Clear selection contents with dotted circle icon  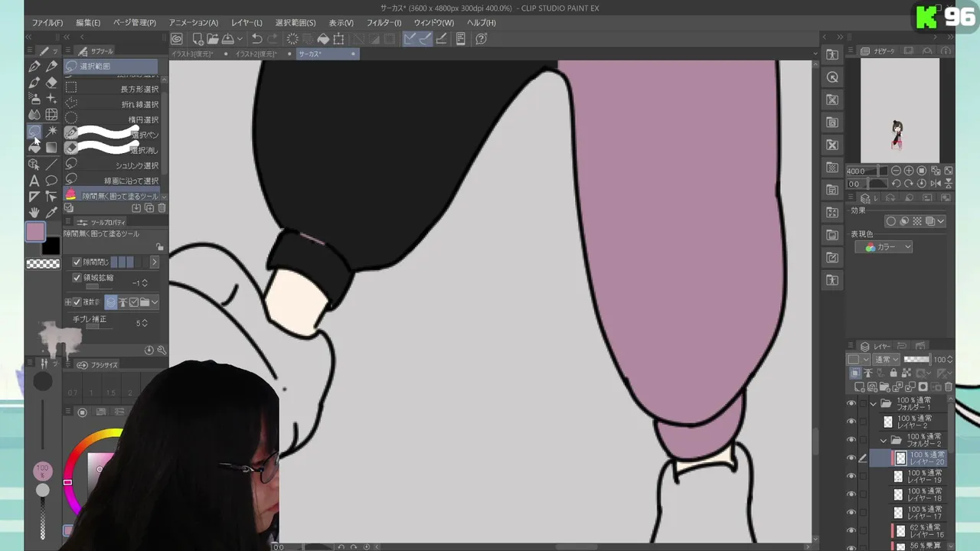(292, 39)
